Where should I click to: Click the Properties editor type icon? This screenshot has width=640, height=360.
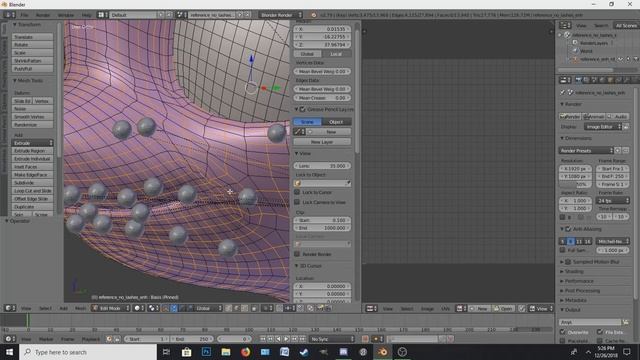[x=565, y=80]
